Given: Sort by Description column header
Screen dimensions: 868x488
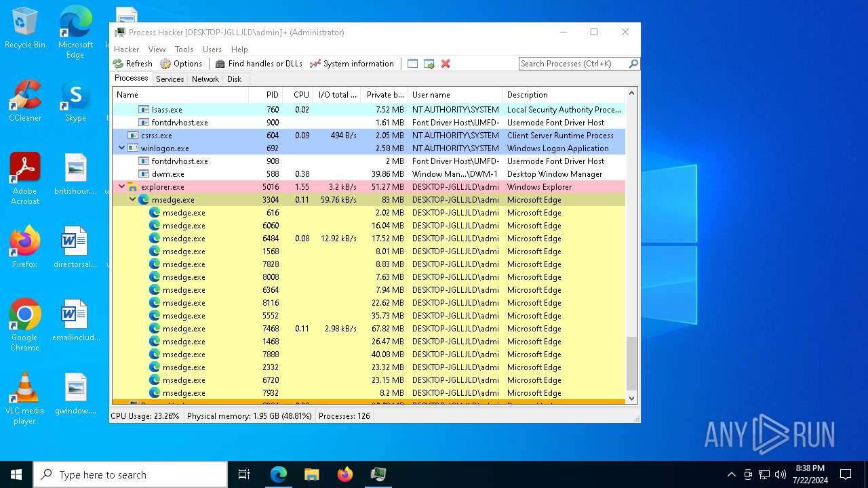Looking at the screenshot, I should (x=564, y=95).
